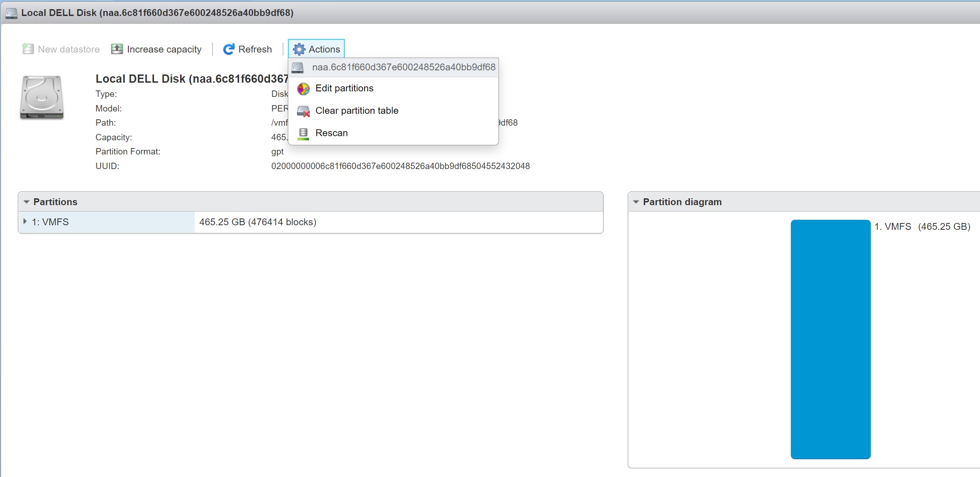This screenshot has height=477, width=980.
Task: Click the Clear partition table icon
Action: point(303,111)
